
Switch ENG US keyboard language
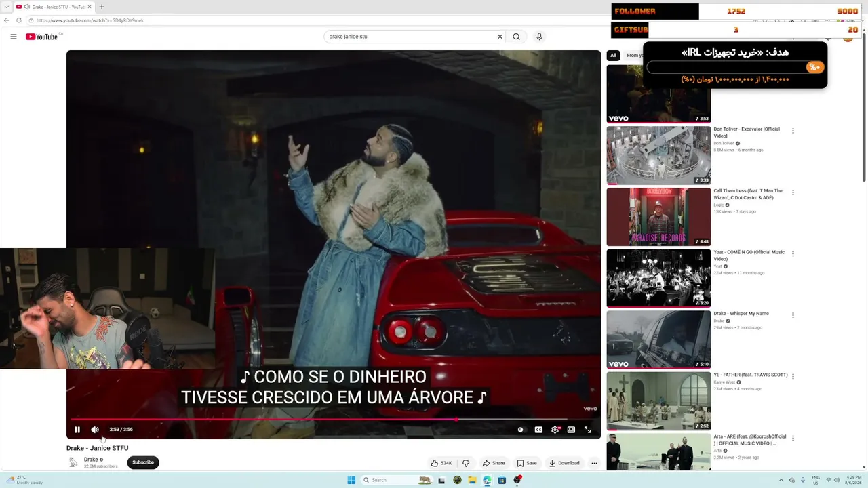[816, 480]
